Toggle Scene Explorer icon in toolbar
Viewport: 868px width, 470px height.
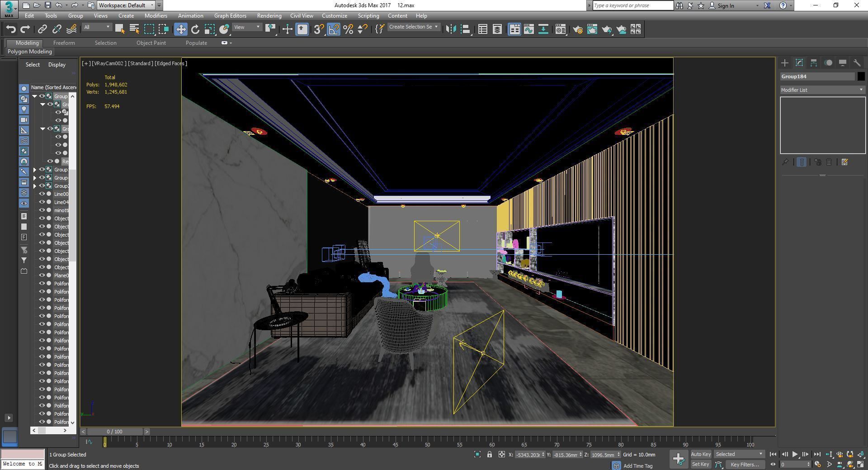point(483,29)
